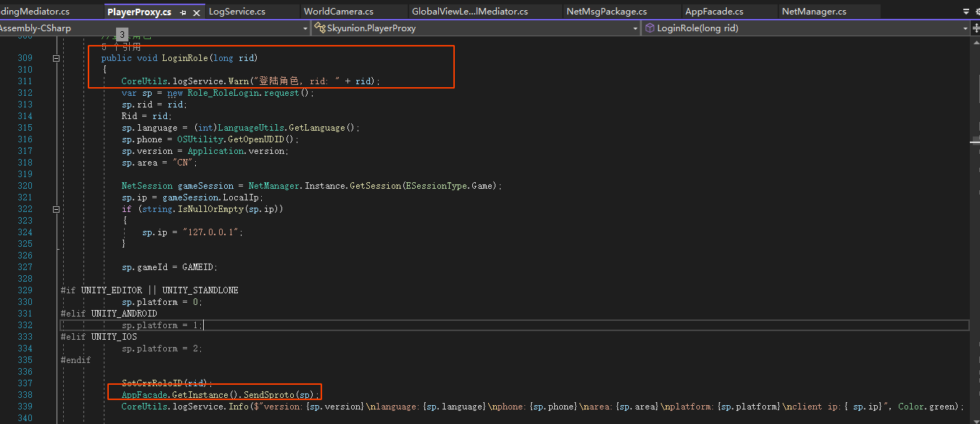Open the Assembly-CSharp project dropdown
The height and width of the screenshot is (424, 980).
click(x=305, y=28)
